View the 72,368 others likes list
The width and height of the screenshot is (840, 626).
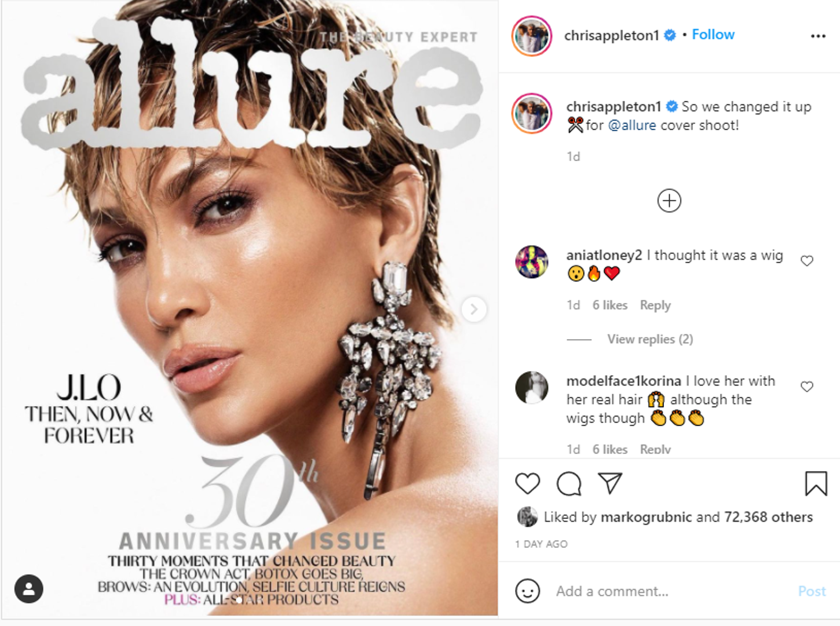[x=768, y=517]
